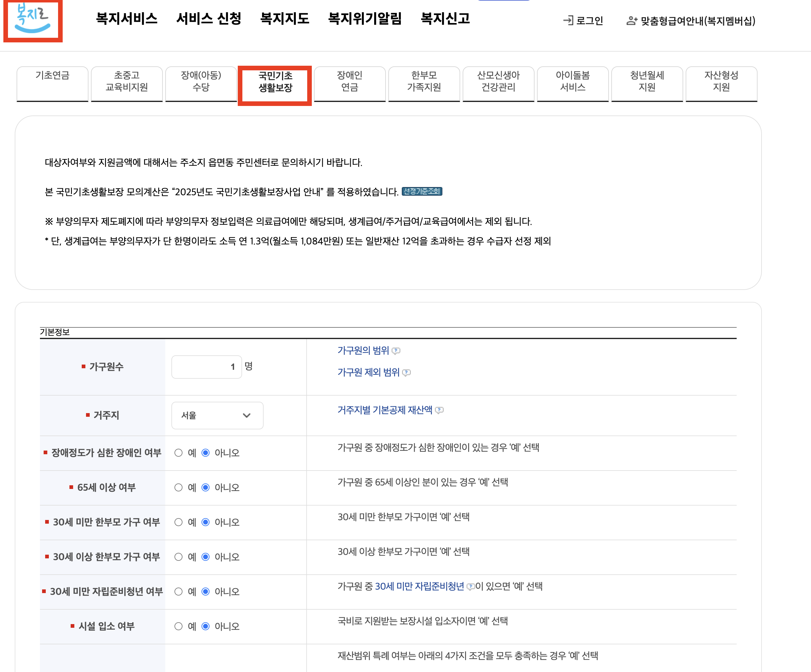
Task: Switch to the 청년월세 지원 tab
Action: point(647,81)
